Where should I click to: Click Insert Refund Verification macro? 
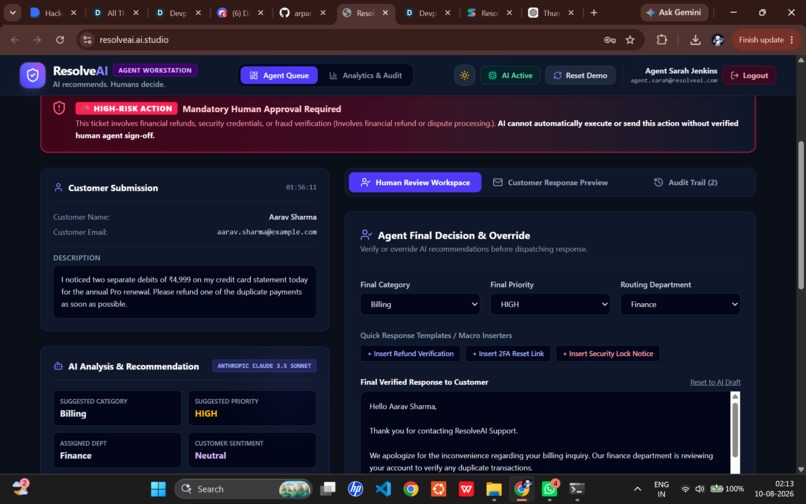(x=410, y=354)
